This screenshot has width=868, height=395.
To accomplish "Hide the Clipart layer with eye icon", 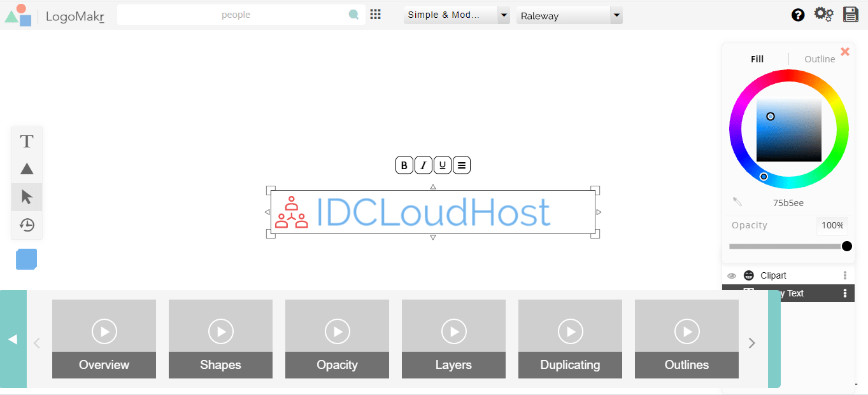I will tap(732, 275).
